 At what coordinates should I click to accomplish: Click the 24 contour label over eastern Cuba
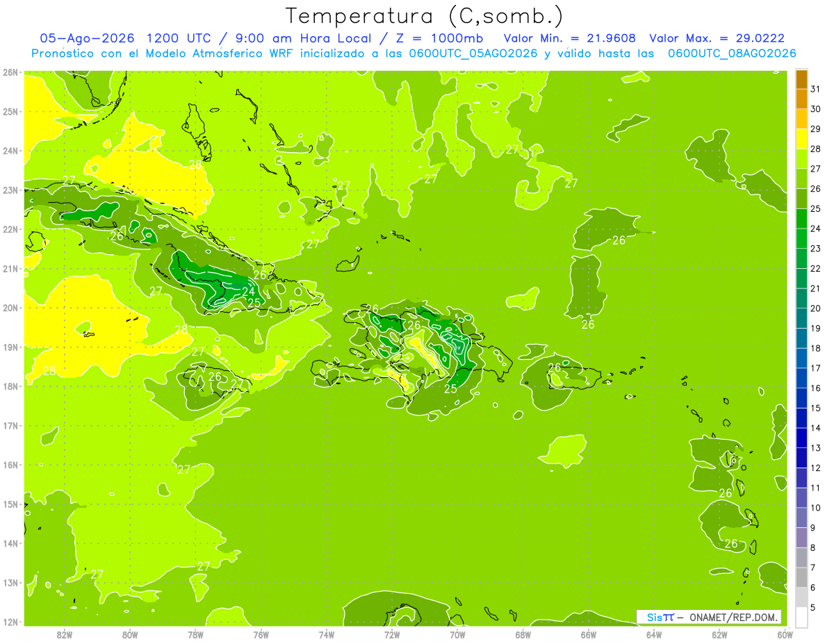[248, 292]
